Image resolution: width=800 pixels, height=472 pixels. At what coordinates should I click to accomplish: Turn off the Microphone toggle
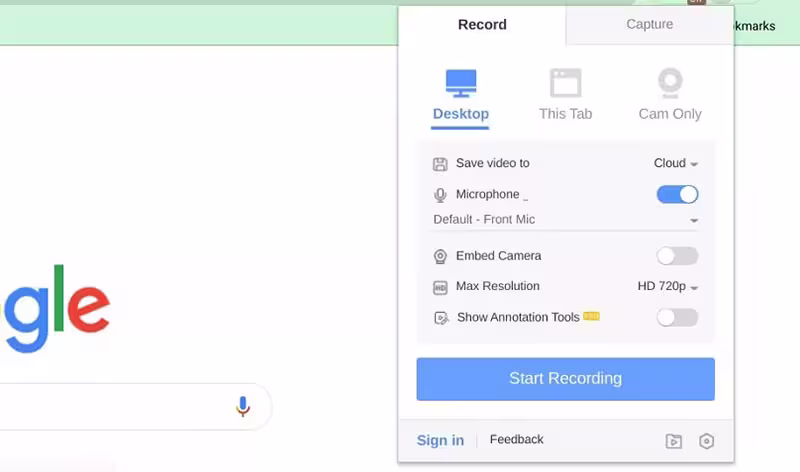pyautogui.click(x=677, y=194)
